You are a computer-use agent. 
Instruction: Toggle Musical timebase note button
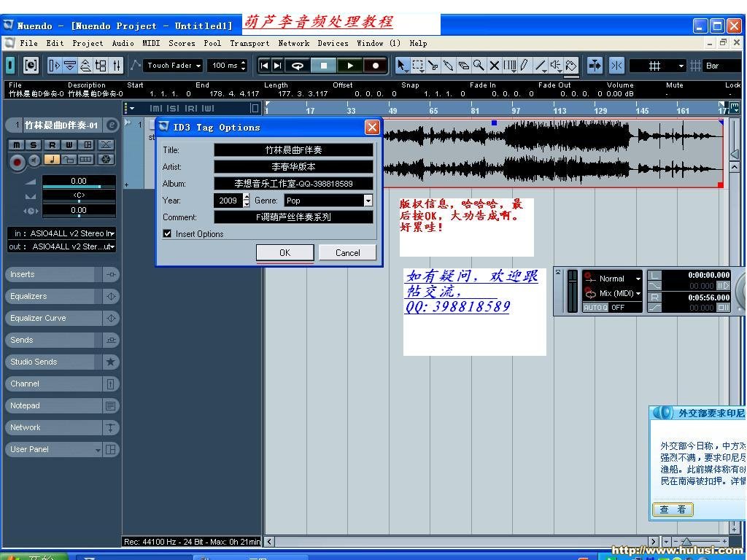pos(52,160)
